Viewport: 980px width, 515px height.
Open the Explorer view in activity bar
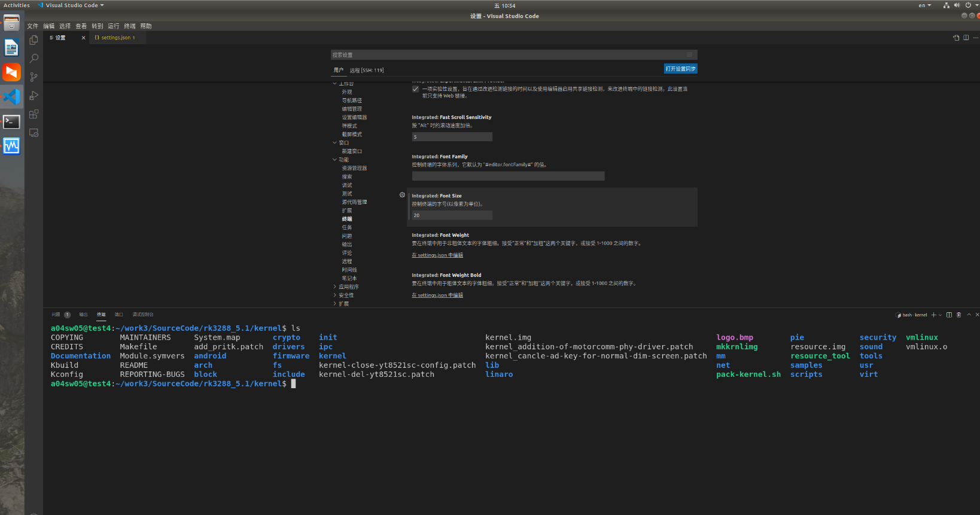(x=34, y=40)
